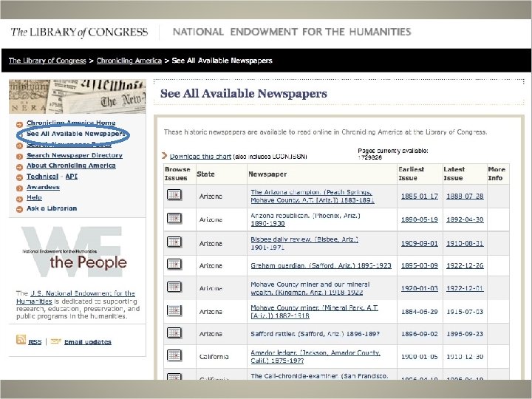Click the We the People graphic

click(x=75, y=252)
